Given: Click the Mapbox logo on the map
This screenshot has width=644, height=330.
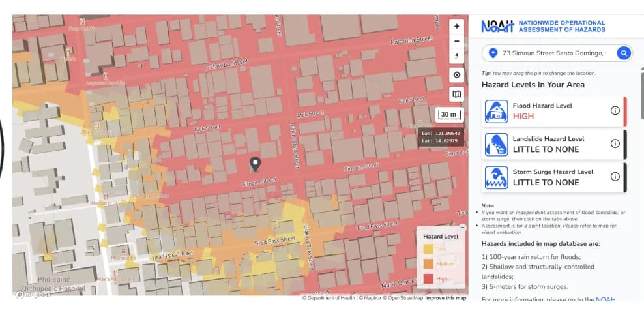Looking at the screenshot, I should (34, 294).
